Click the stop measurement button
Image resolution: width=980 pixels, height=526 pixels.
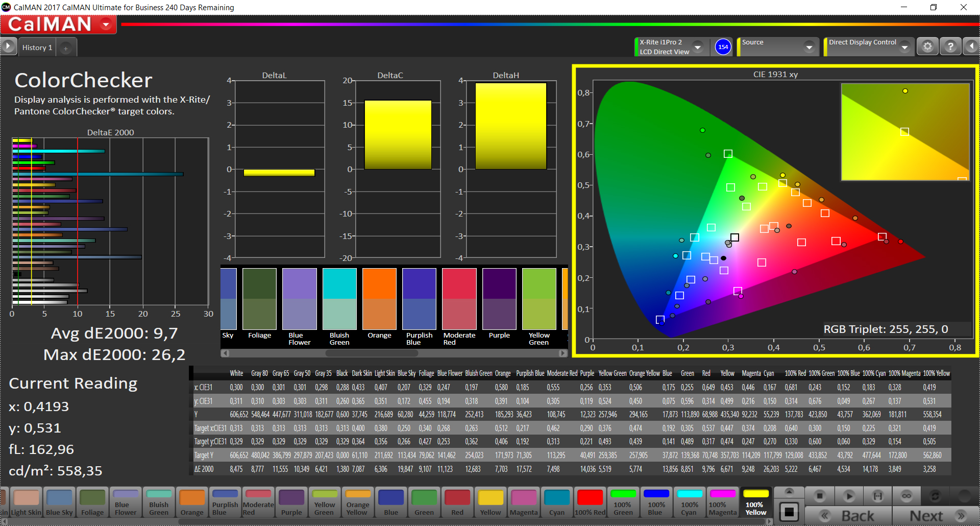(x=820, y=496)
